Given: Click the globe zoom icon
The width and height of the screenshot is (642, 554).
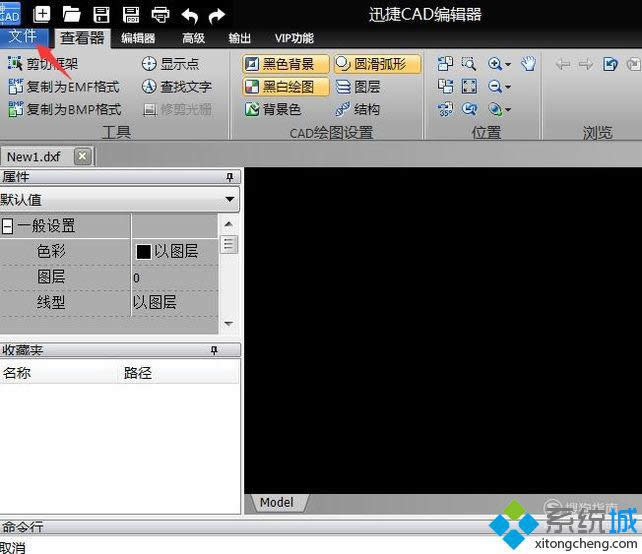Looking at the screenshot, I should coord(495,109).
